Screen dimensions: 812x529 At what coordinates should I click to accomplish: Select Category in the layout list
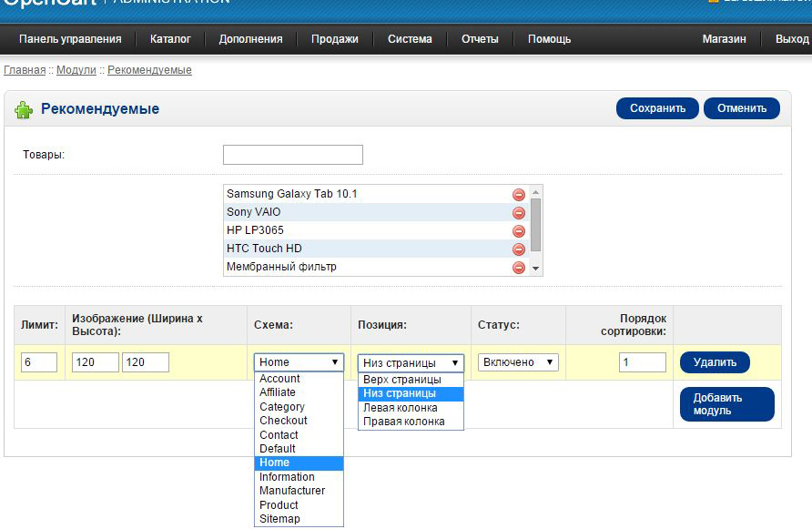(x=282, y=407)
